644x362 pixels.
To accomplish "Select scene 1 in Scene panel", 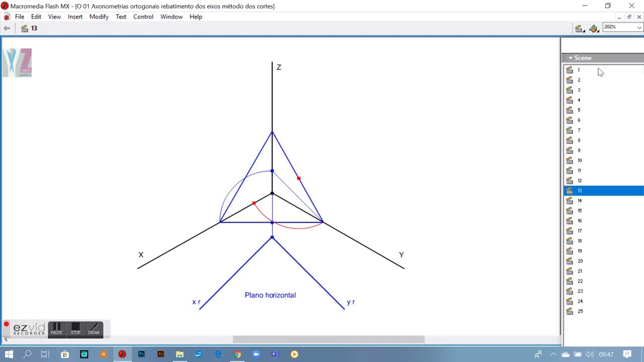I will [x=603, y=70].
